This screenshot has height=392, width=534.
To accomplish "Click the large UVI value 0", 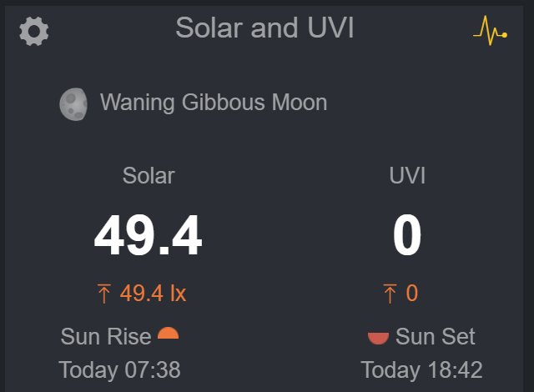I will pyautogui.click(x=407, y=236).
